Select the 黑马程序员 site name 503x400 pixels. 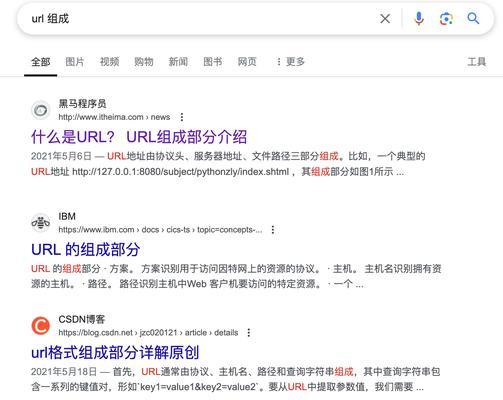82,104
